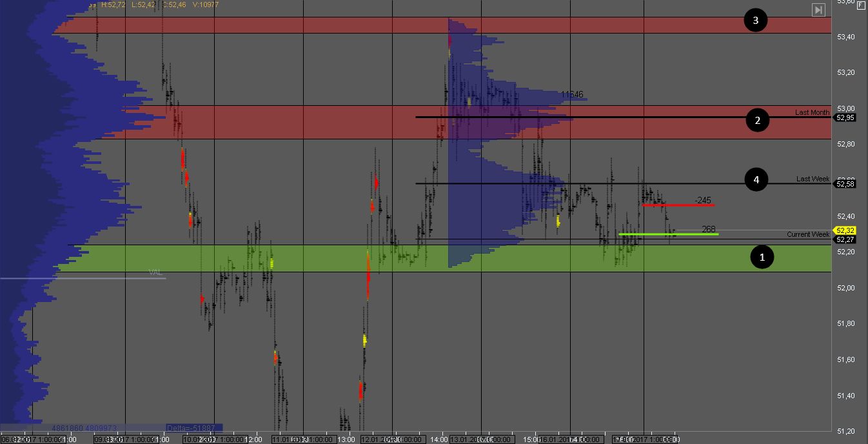Select the 52,27 Current Week price tag
868x444 pixels.
[x=845, y=239]
